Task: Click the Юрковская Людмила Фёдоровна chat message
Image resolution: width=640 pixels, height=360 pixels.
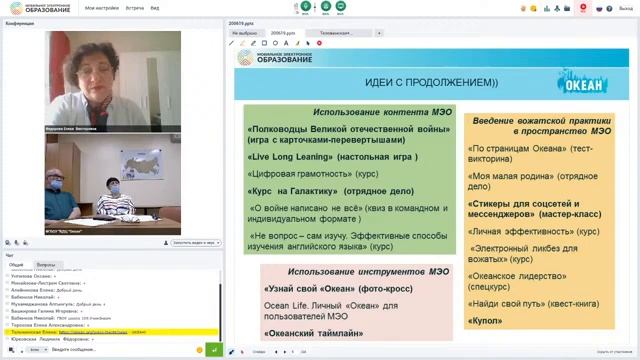Action: pos(112,339)
